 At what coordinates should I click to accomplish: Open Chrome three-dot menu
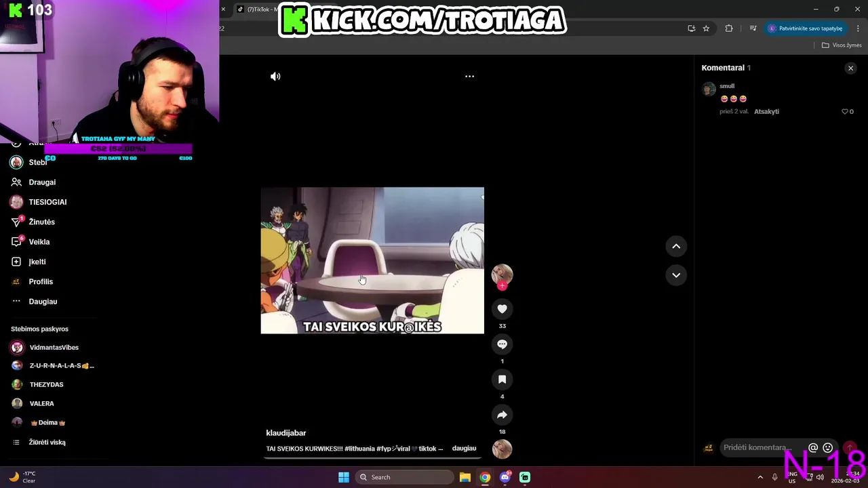tap(859, 28)
